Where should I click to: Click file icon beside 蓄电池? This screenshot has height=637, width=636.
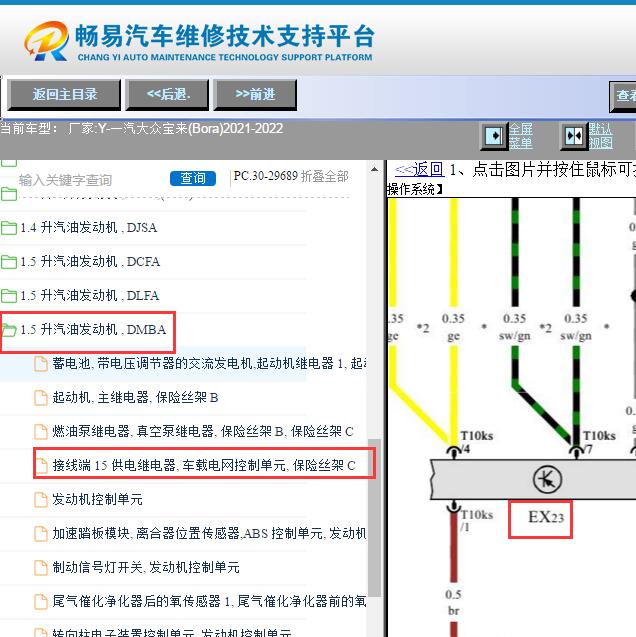pos(41,363)
